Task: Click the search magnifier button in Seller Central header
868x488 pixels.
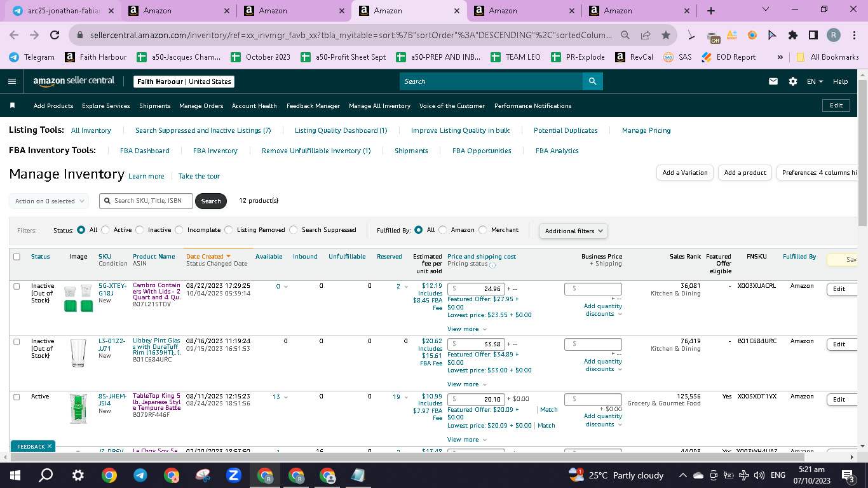Action: 592,81
